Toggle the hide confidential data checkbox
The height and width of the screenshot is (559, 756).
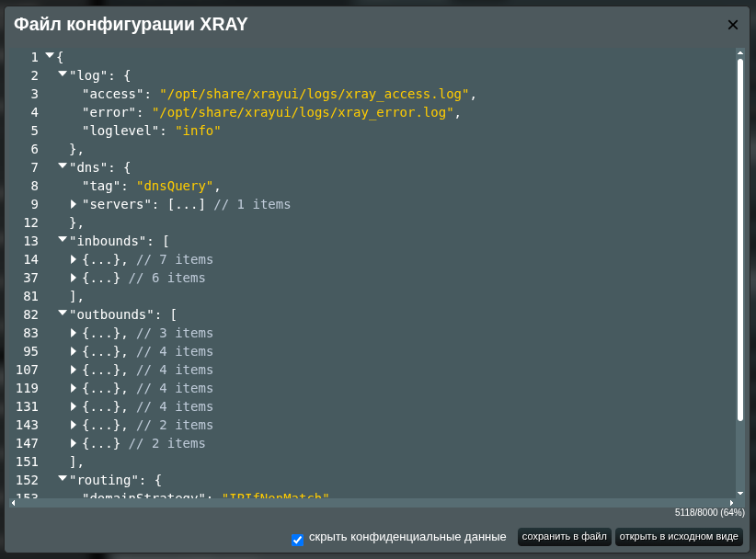(x=297, y=540)
